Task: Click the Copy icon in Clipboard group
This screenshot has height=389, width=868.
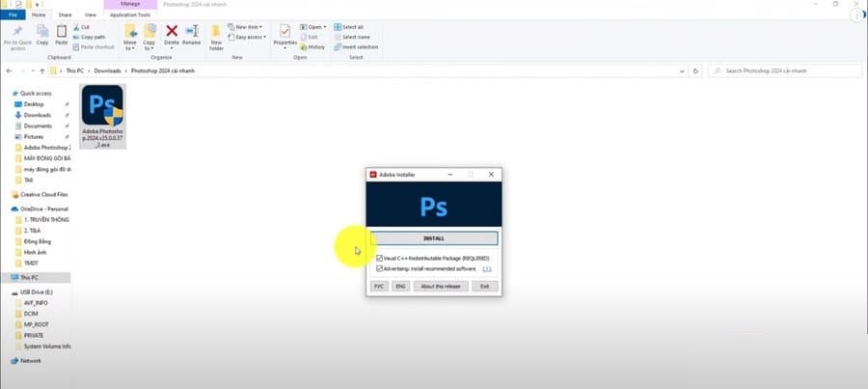Action: tap(42, 32)
